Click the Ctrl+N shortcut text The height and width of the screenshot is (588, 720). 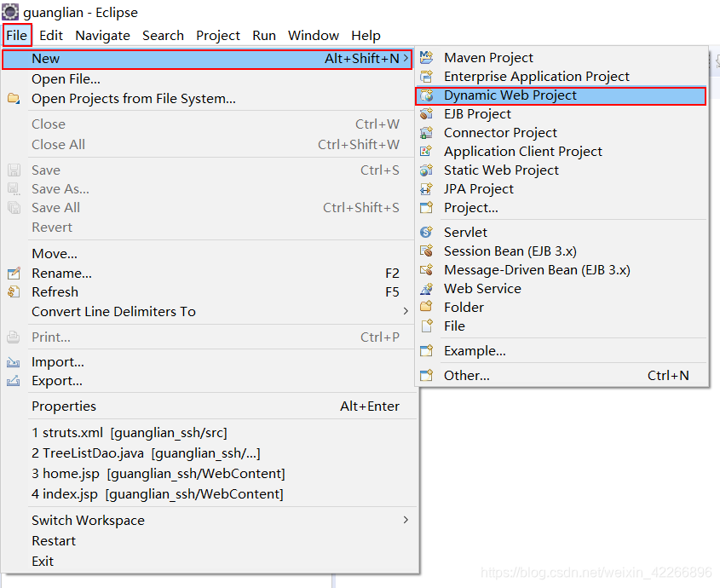668,375
